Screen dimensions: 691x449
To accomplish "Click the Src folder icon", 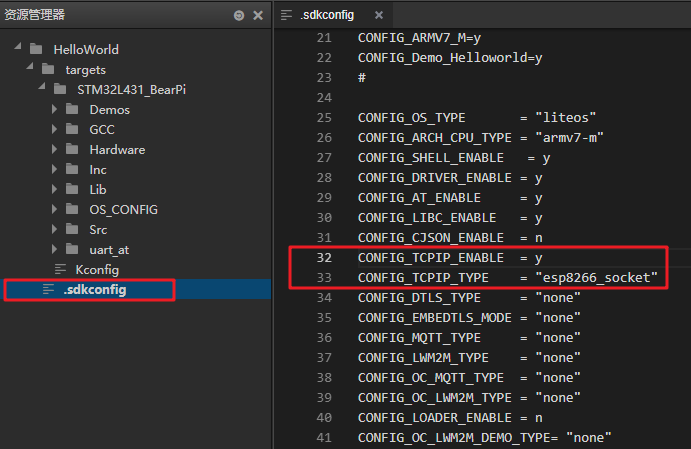I will pos(72,229).
